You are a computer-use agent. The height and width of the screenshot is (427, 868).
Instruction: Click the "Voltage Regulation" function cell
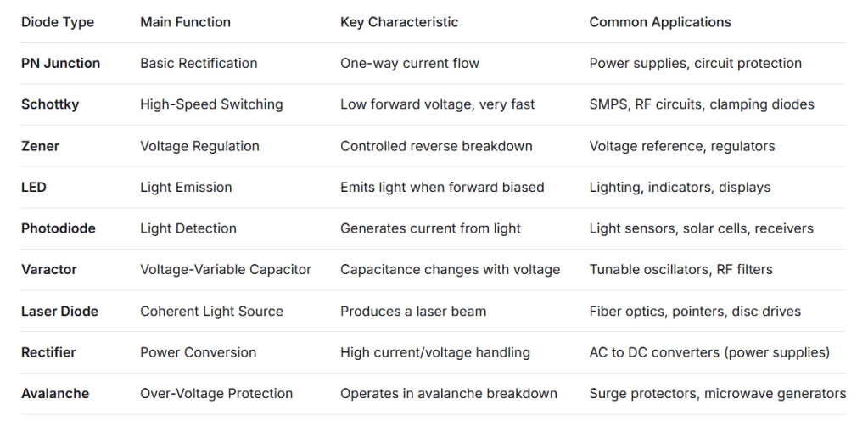pos(198,146)
